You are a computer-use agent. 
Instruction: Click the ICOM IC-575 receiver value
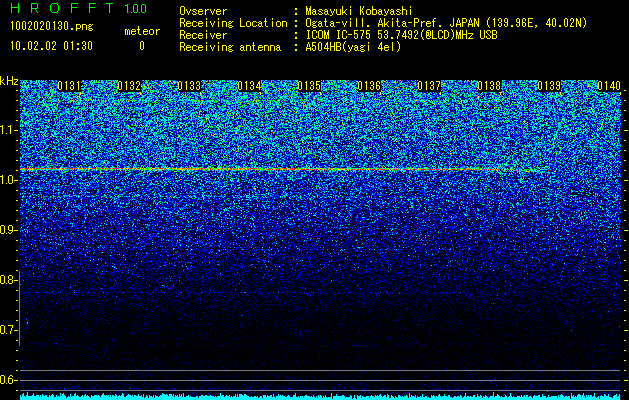(401, 35)
